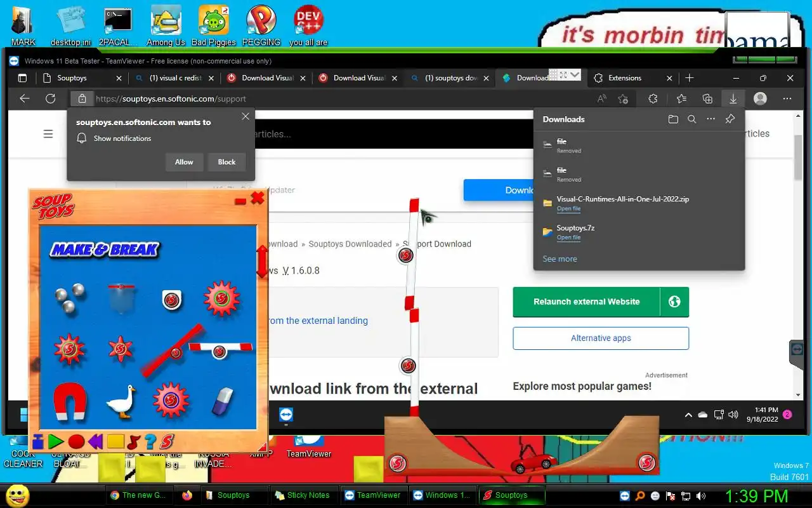
Task: Click Alternative apps button
Action: (x=601, y=338)
